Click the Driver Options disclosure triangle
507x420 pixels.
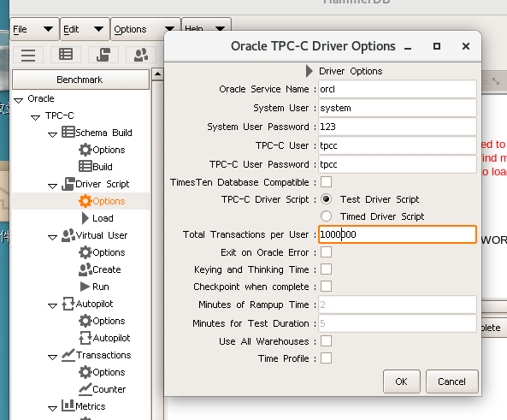310,71
